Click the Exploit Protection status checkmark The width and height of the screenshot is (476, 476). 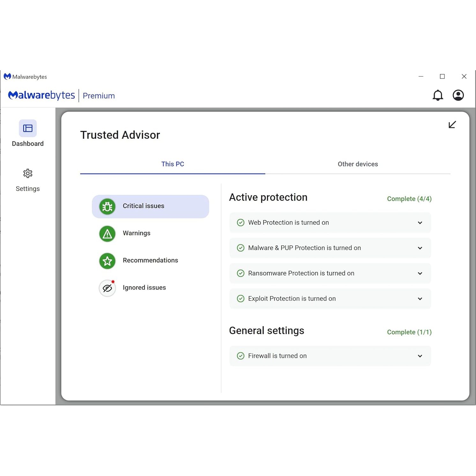point(241,299)
